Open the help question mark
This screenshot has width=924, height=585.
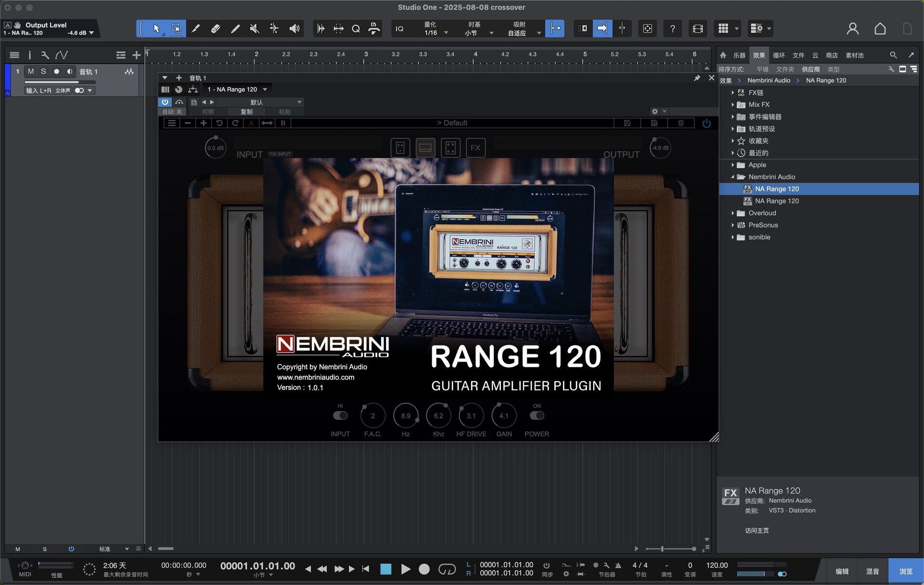coord(672,29)
